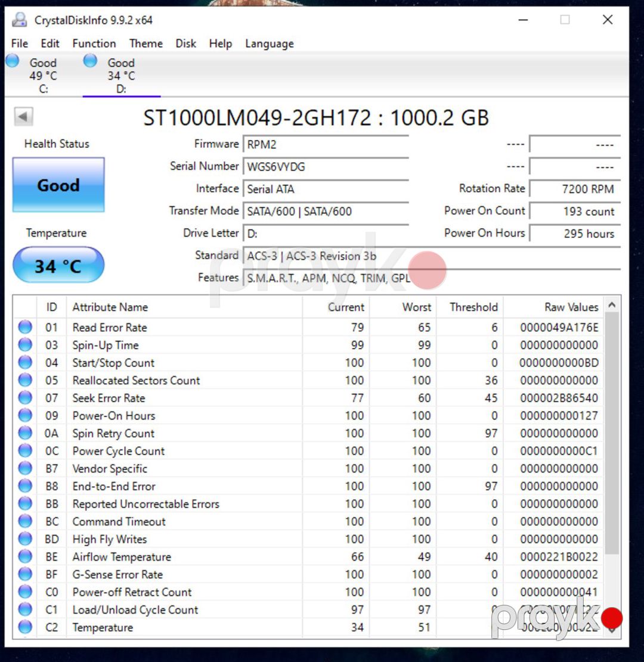The width and height of the screenshot is (644, 662).
Task: Click the Threshold column header
Action: [469, 307]
